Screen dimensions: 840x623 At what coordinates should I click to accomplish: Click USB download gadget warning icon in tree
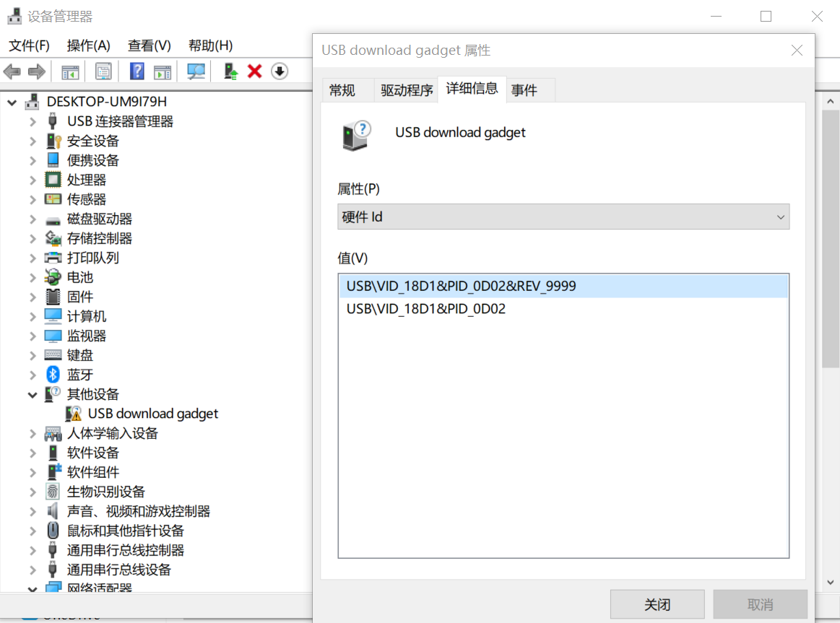[x=74, y=413]
